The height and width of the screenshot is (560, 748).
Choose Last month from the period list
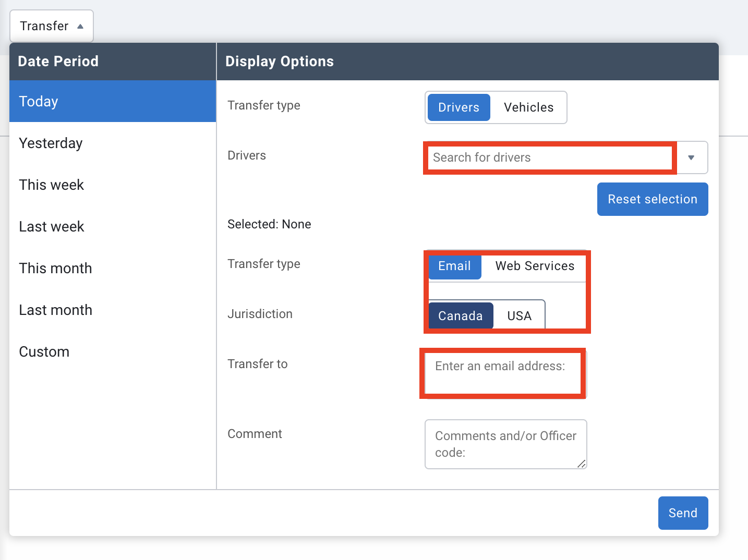click(55, 310)
